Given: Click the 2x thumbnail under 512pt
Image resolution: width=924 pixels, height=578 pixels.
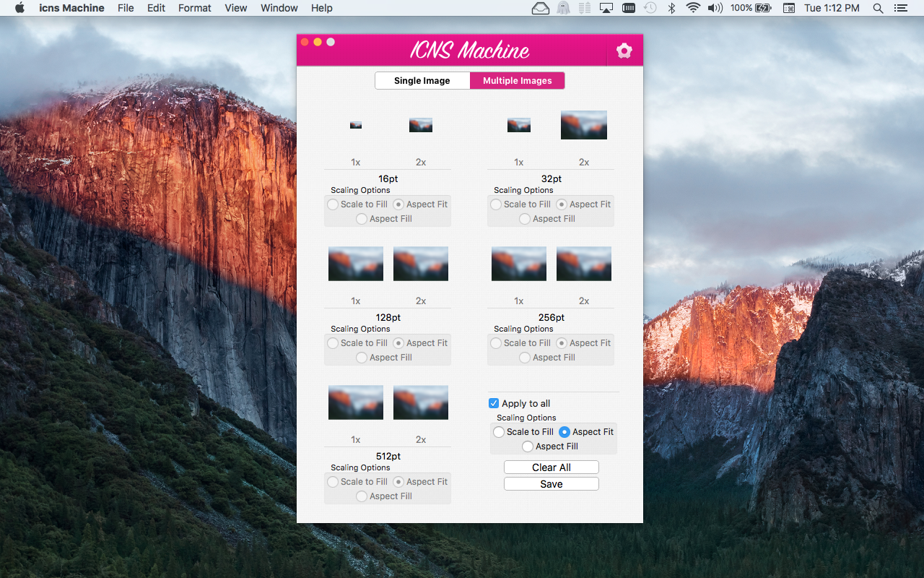Looking at the screenshot, I should coord(420,402).
